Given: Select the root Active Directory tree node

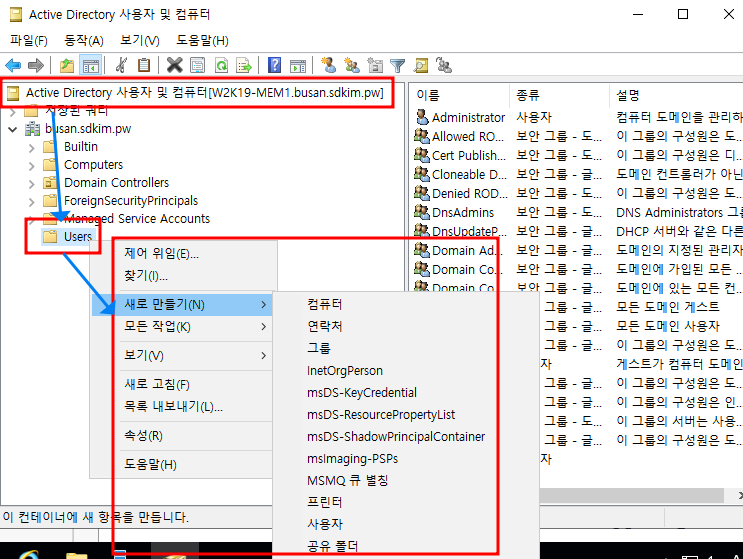Looking at the screenshot, I should [204, 93].
